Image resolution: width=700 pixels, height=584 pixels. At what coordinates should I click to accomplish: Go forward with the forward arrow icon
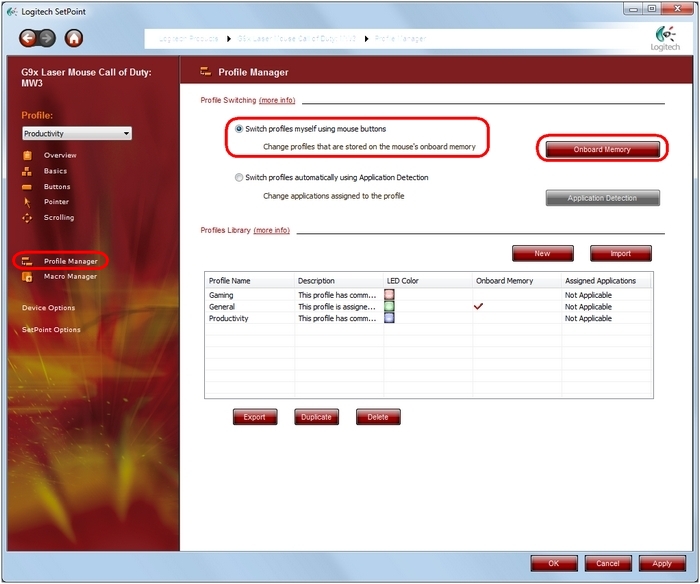pyautogui.click(x=47, y=38)
